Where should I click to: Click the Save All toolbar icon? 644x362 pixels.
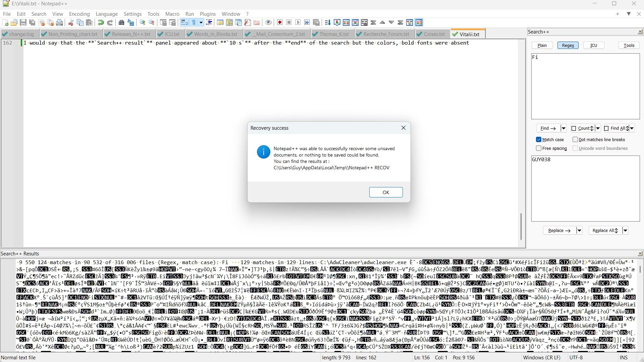(x=32, y=22)
